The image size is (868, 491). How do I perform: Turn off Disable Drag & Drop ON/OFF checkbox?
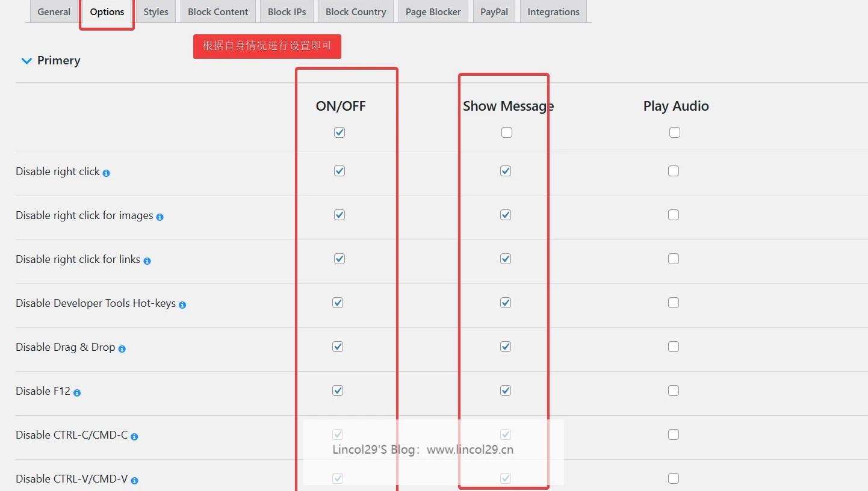point(338,347)
